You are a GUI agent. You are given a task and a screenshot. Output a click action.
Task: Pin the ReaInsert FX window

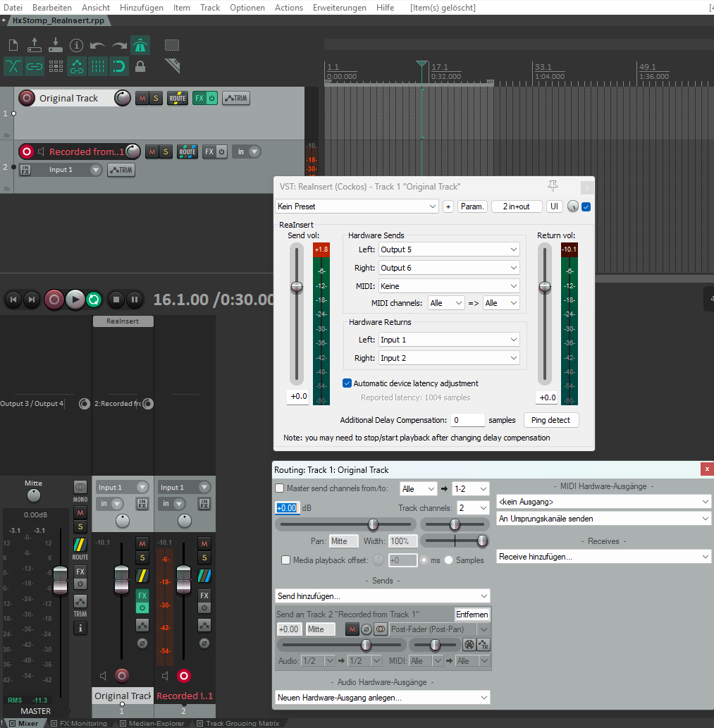tap(553, 186)
